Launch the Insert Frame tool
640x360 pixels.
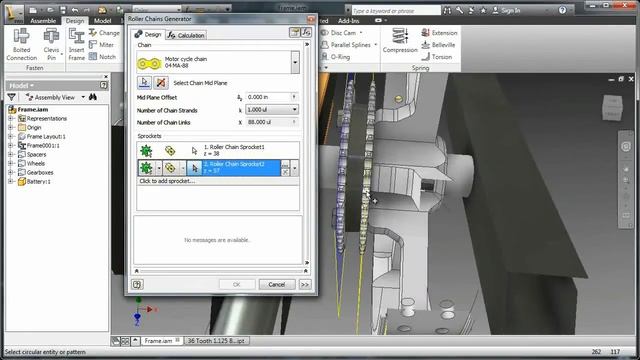click(x=76, y=44)
